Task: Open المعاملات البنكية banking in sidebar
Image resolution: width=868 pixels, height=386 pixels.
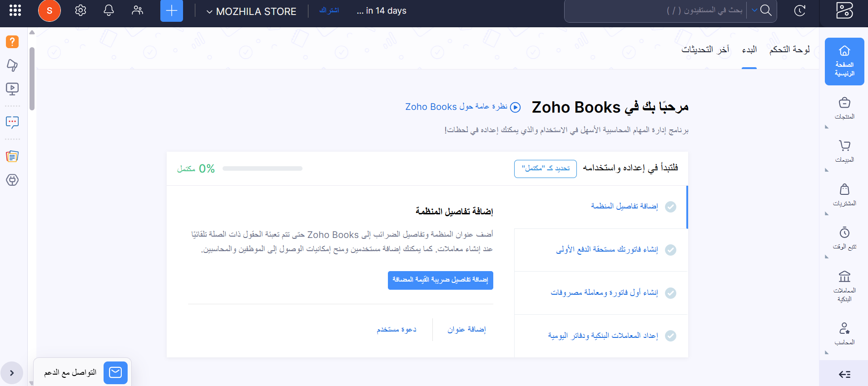Action: 844,286
